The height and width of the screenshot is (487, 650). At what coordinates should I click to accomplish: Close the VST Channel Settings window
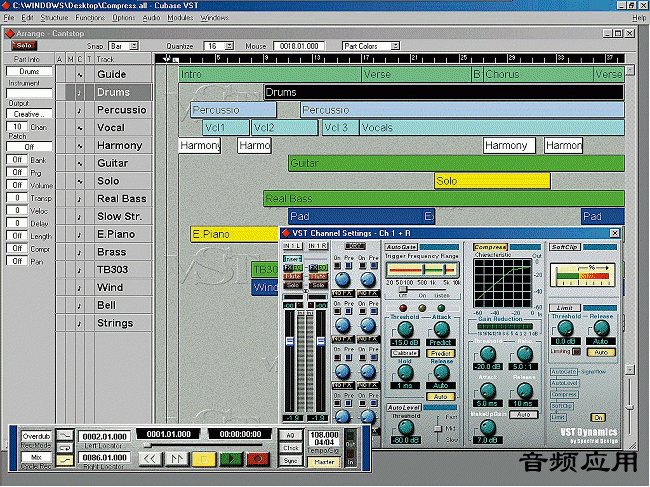(615, 233)
